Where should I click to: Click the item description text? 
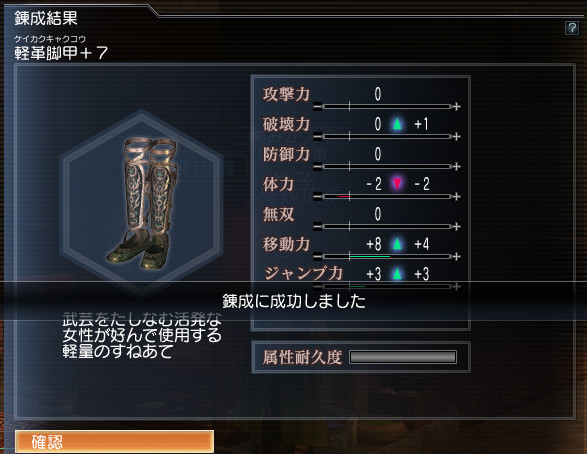[x=142, y=335]
